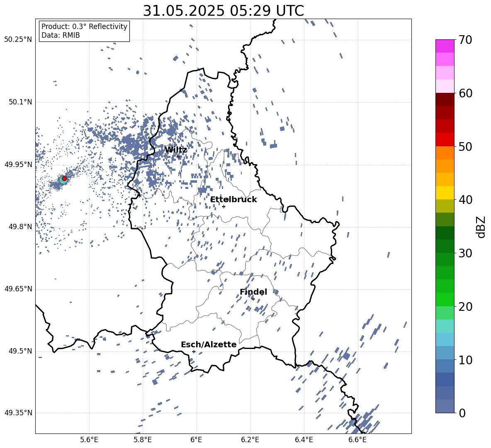Click the 49.5°N latitude label
491x448 pixels.
20,351
